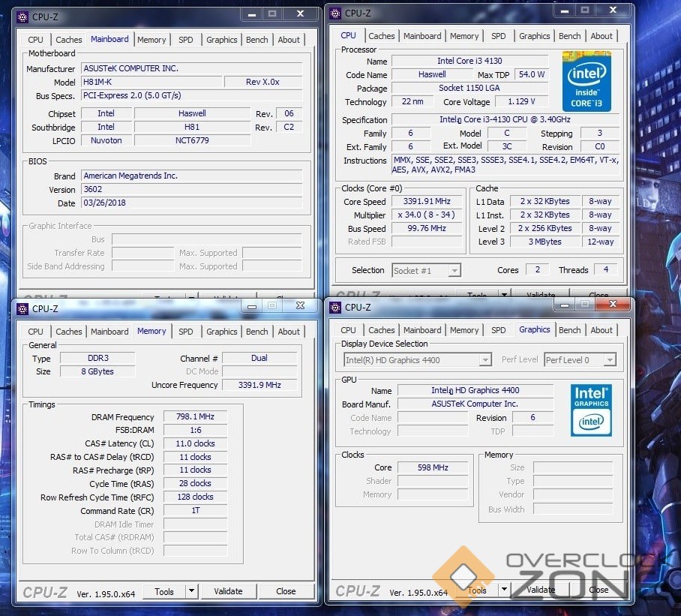The width and height of the screenshot is (681, 616).
Task: Select Bench tab in the Graphics window
Action: click(x=569, y=330)
